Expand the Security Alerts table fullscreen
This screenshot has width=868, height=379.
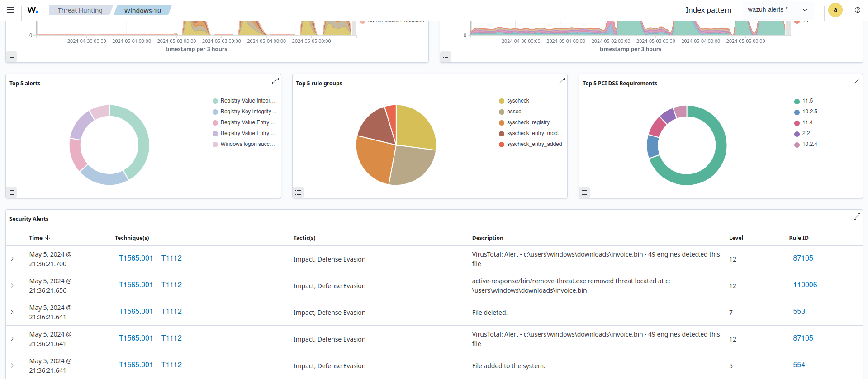coord(857,216)
